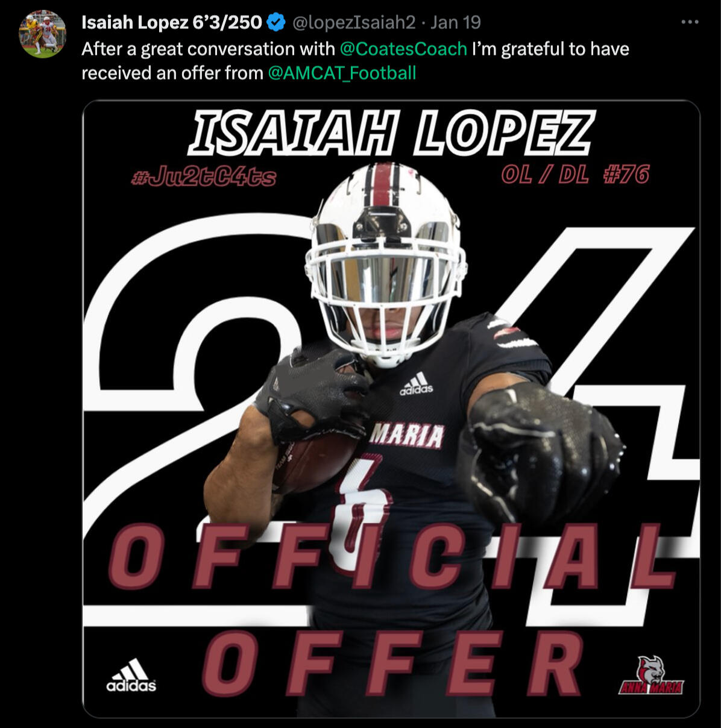Open the Isaiah Lopez 6'3/250 display name
The image size is (721, 728).
pos(172,23)
